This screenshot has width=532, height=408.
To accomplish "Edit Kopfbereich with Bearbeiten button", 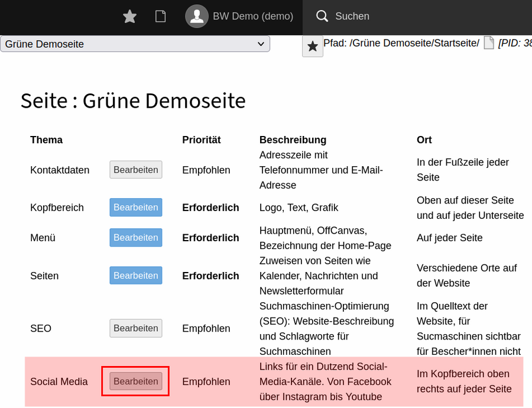I will click(x=136, y=208).
